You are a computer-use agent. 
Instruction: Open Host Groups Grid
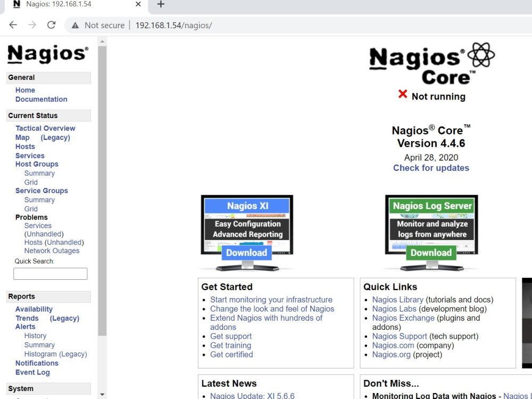[x=31, y=182]
